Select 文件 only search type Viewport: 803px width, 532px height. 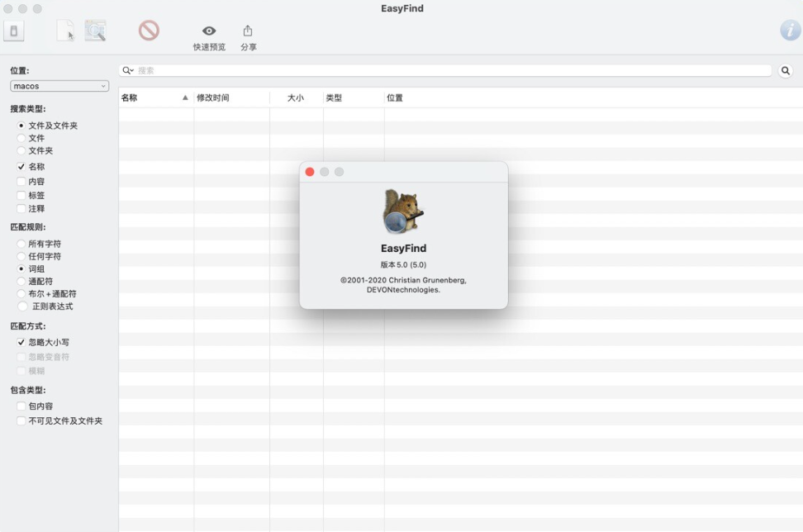[21, 138]
